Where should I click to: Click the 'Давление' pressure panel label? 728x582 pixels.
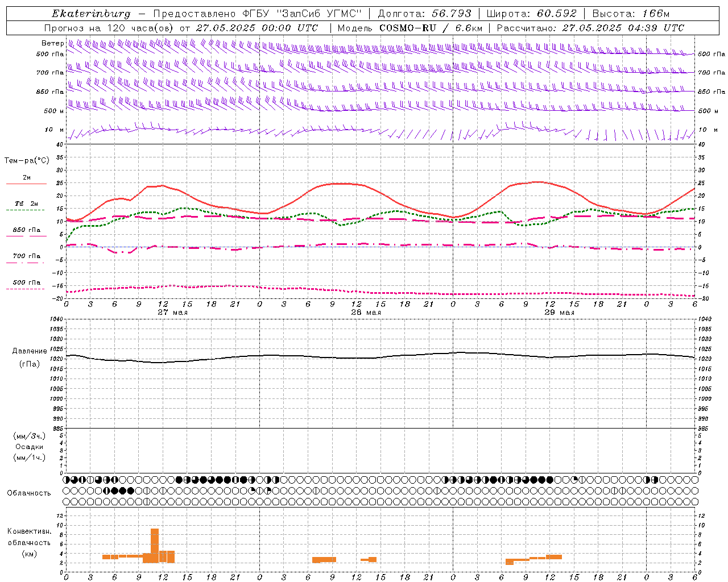30,351
